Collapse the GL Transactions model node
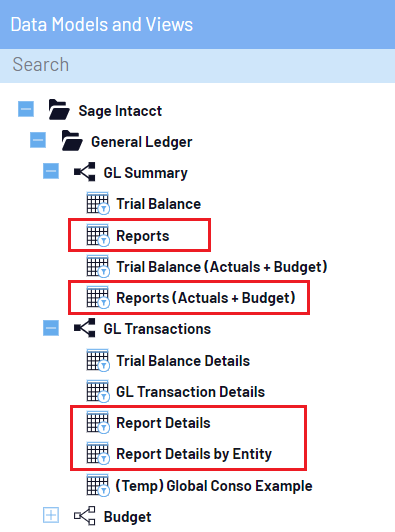Viewport: 395px width, 532px height. [51, 328]
